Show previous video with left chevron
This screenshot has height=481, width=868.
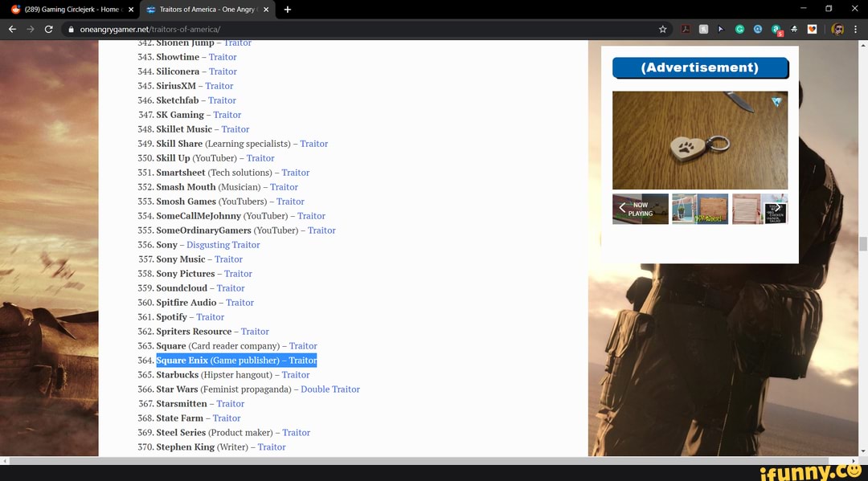pos(621,207)
